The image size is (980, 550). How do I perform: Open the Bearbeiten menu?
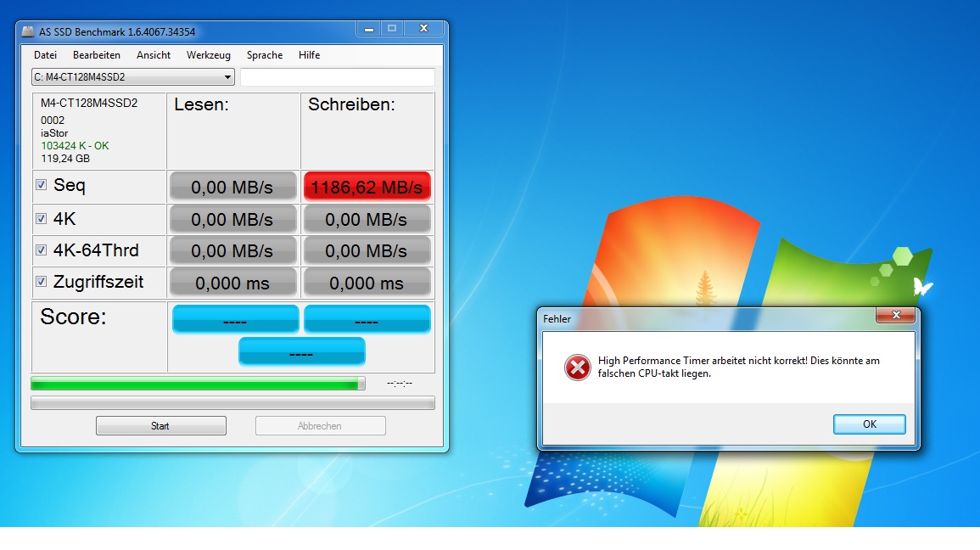pyautogui.click(x=96, y=55)
